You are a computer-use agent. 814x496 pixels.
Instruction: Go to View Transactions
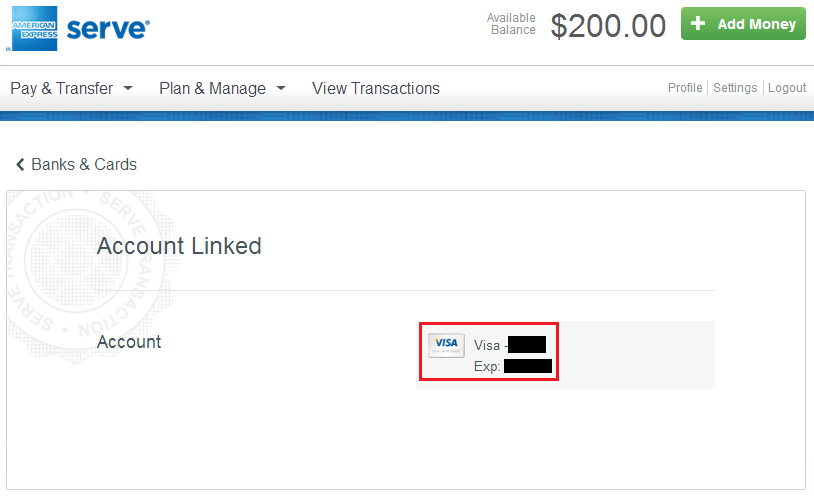click(376, 88)
